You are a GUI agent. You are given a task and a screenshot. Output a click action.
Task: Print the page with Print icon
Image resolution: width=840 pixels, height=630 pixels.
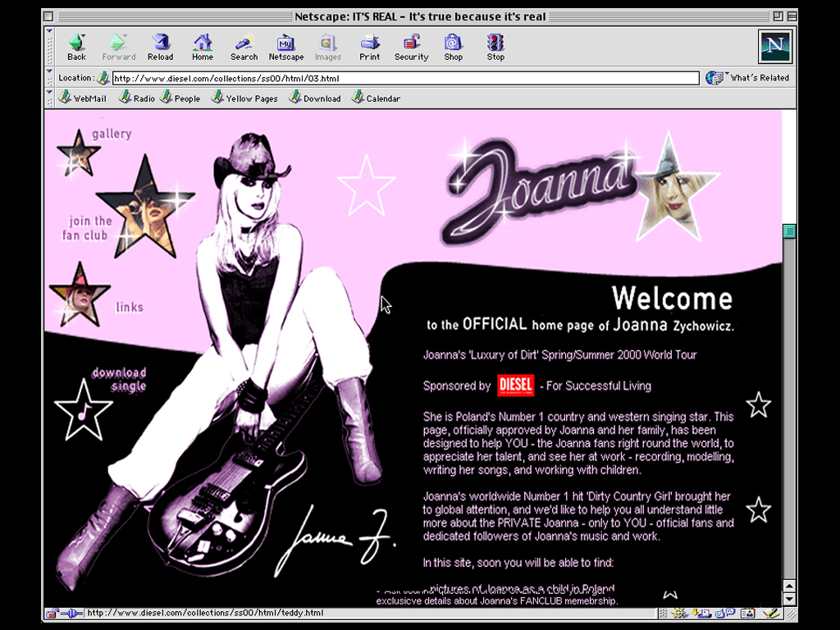click(370, 47)
